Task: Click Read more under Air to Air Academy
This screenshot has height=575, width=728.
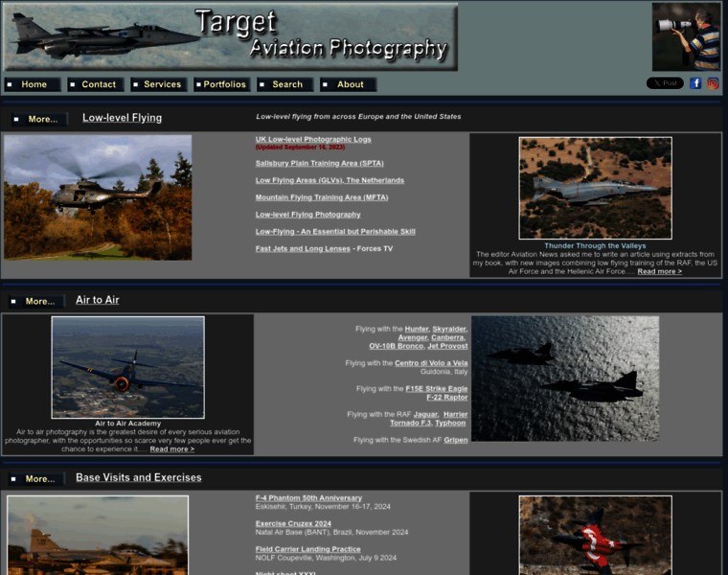Action: click(x=171, y=449)
